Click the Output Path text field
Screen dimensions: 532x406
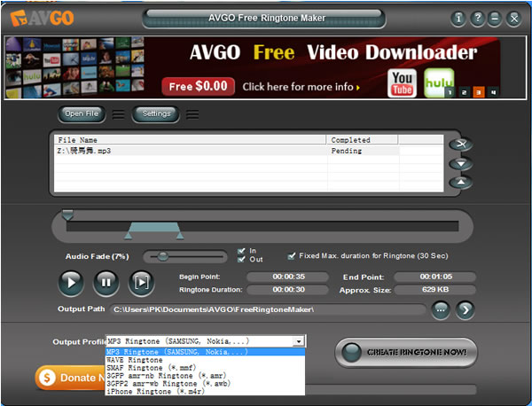click(268, 309)
